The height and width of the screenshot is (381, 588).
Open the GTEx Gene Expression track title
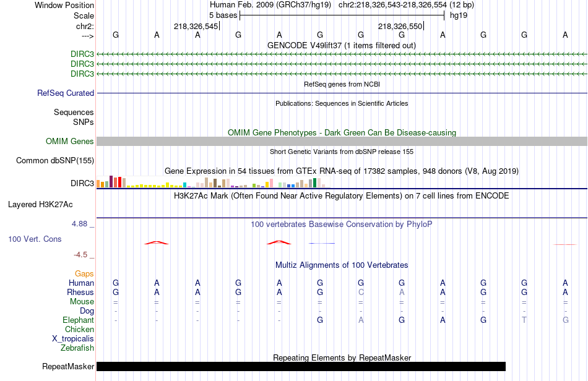click(x=342, y=171)
